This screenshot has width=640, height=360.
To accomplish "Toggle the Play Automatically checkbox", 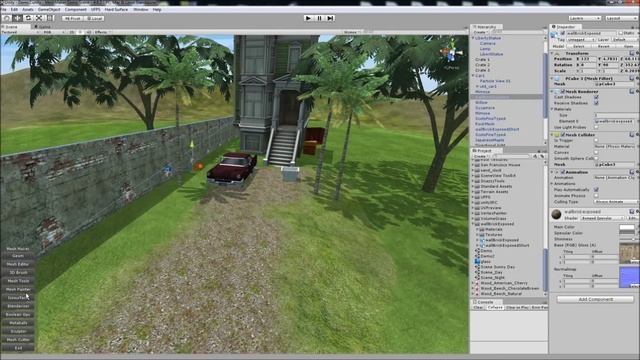I will (x=596, y=190).
